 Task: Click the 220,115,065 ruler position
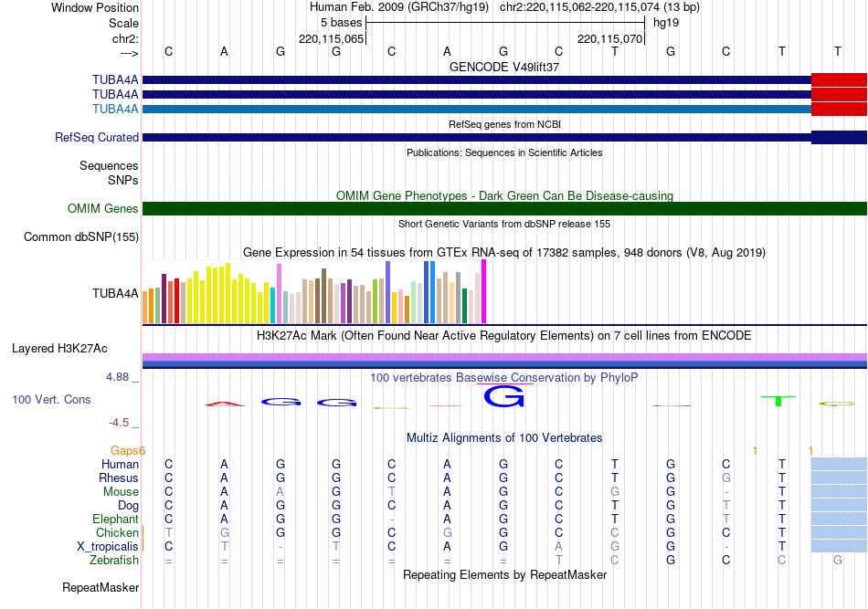point(331,38)
